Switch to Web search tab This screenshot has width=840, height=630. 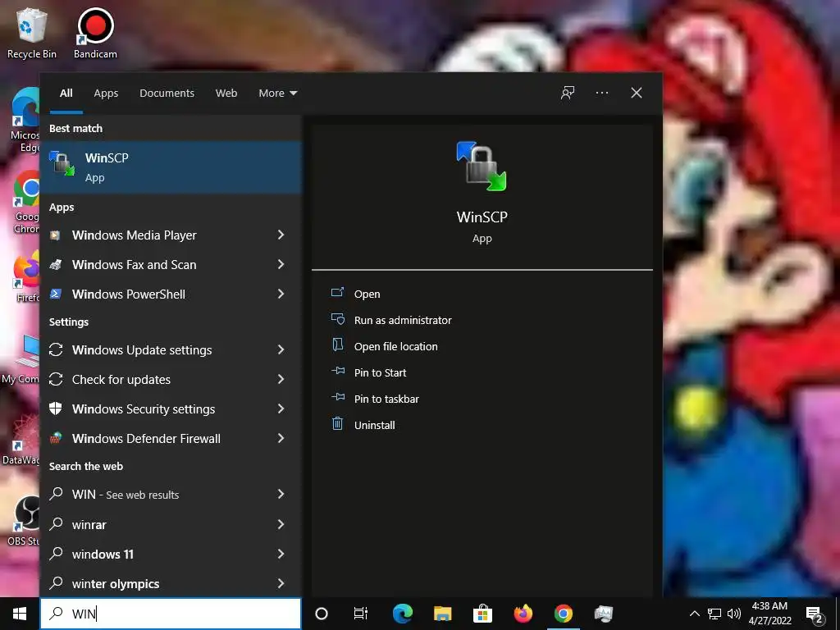pos(226,94)
